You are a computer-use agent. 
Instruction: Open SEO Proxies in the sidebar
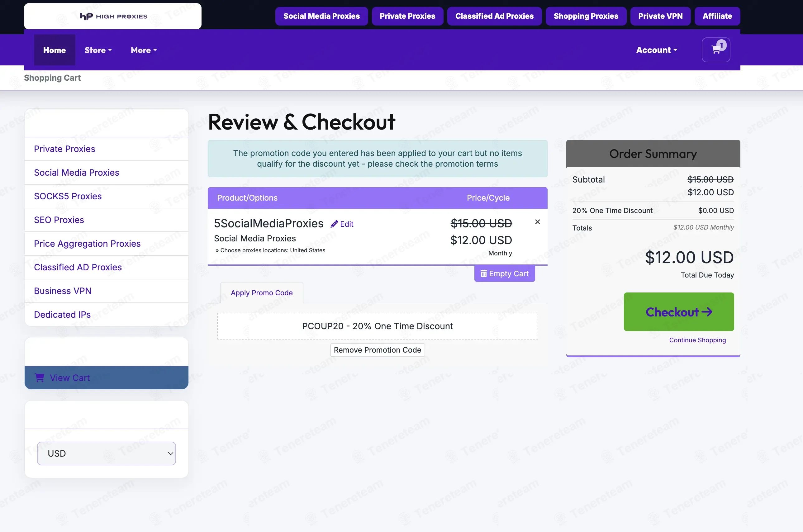[x=107, y=220]
